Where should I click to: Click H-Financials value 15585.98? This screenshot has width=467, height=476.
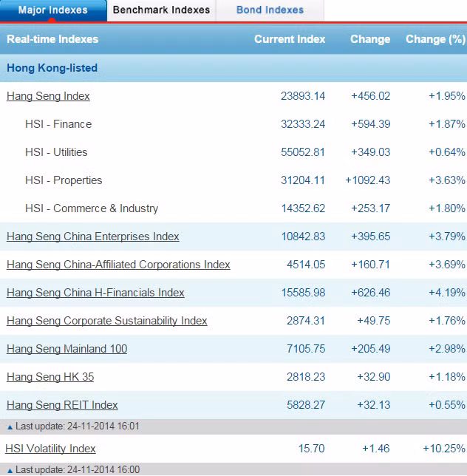303,293
